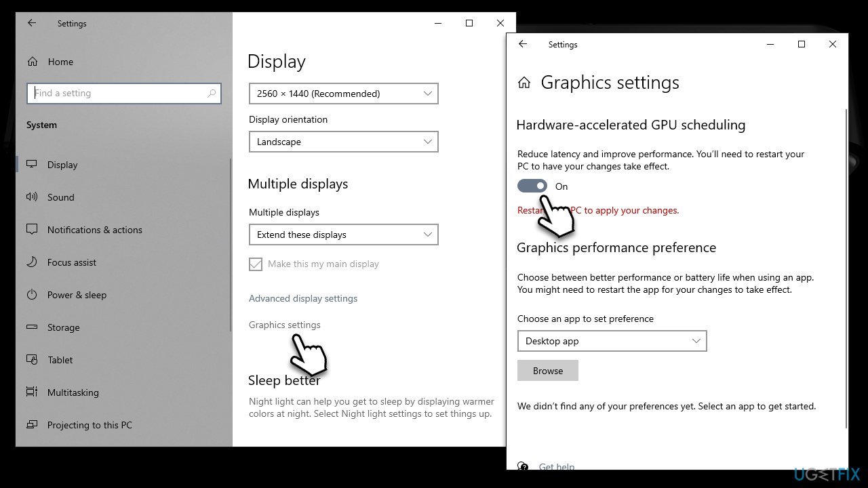This screenshot has height=488, width=868.
Task: Open Notifications & actions settings
Action: click(94, 230)
